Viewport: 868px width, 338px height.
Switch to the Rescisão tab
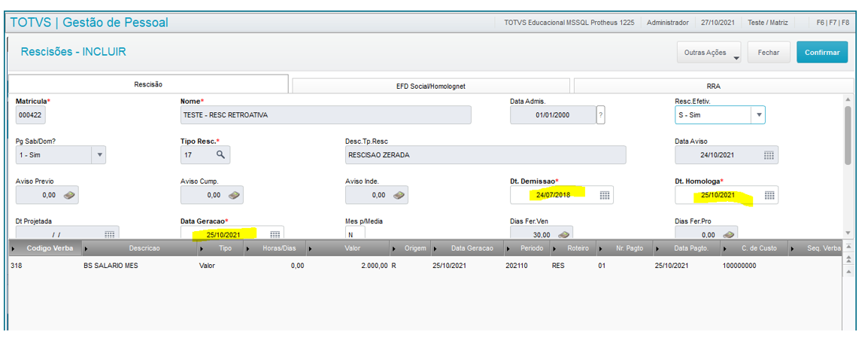pyautogui.click(x=148, y=84)
